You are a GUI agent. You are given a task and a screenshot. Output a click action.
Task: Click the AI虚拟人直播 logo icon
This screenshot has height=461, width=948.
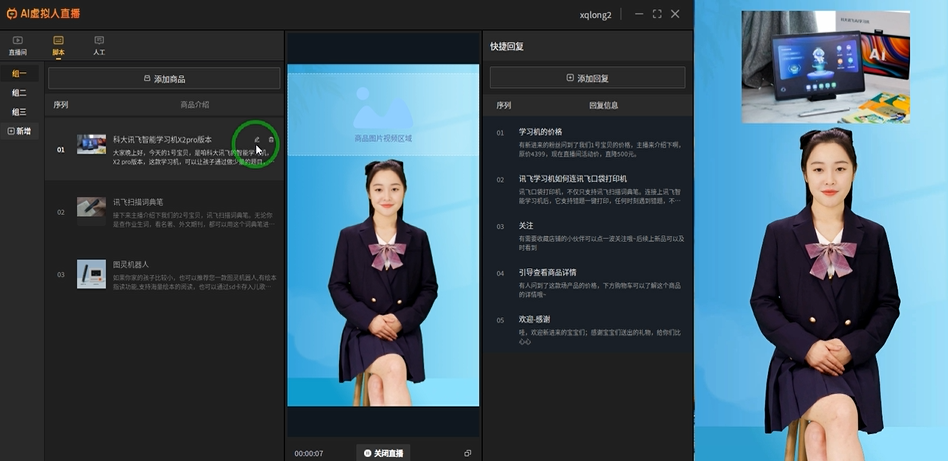click(x=11, y=13)
